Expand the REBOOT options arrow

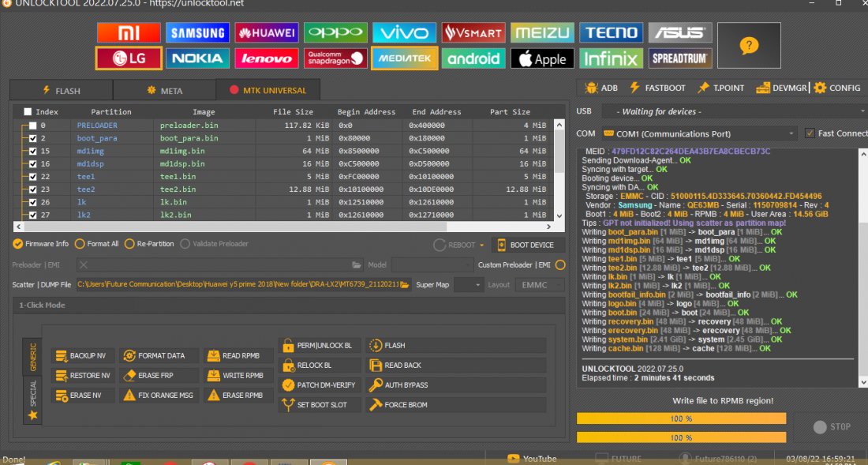point(481,246)
